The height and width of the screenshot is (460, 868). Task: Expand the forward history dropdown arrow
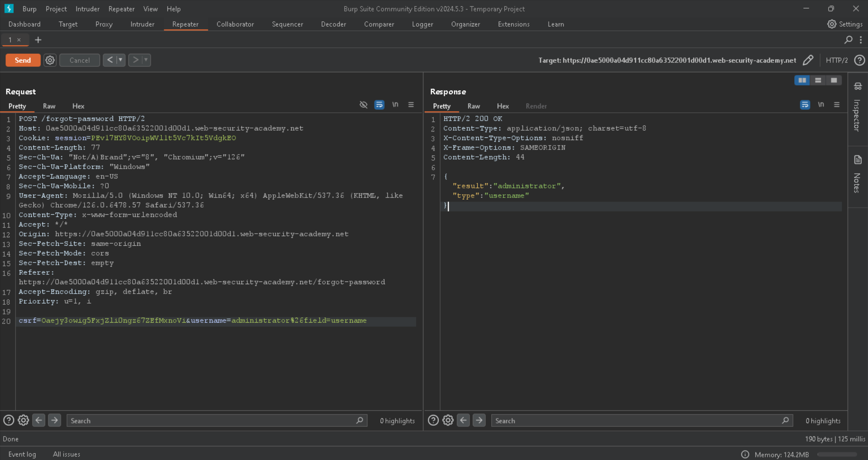tap(146, 60)
